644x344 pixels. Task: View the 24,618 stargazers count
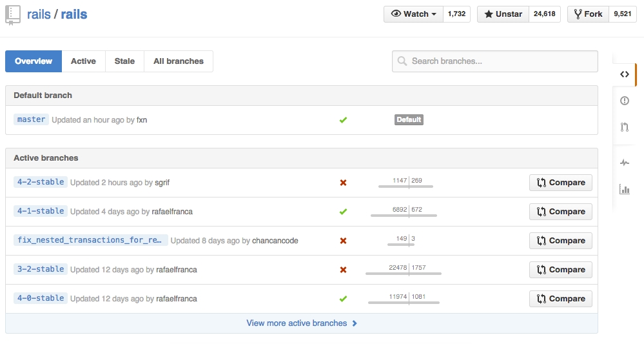coord(544,14)
